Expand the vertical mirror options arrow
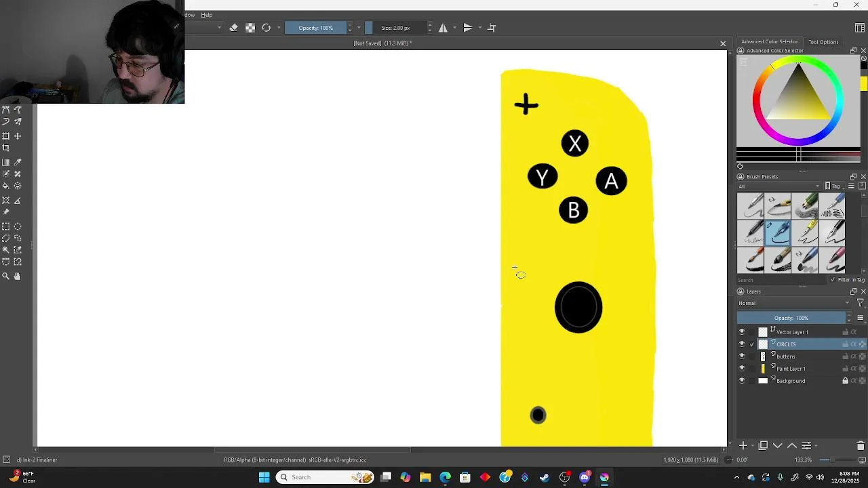Screen dimensions: 868x488 (x=479, y=28)
